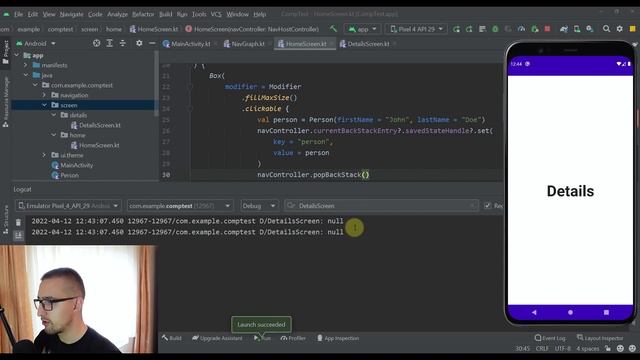Viewport: 640px width, 360px height.
Task: Open the Structure side tool window
Action: click(5, 220)
